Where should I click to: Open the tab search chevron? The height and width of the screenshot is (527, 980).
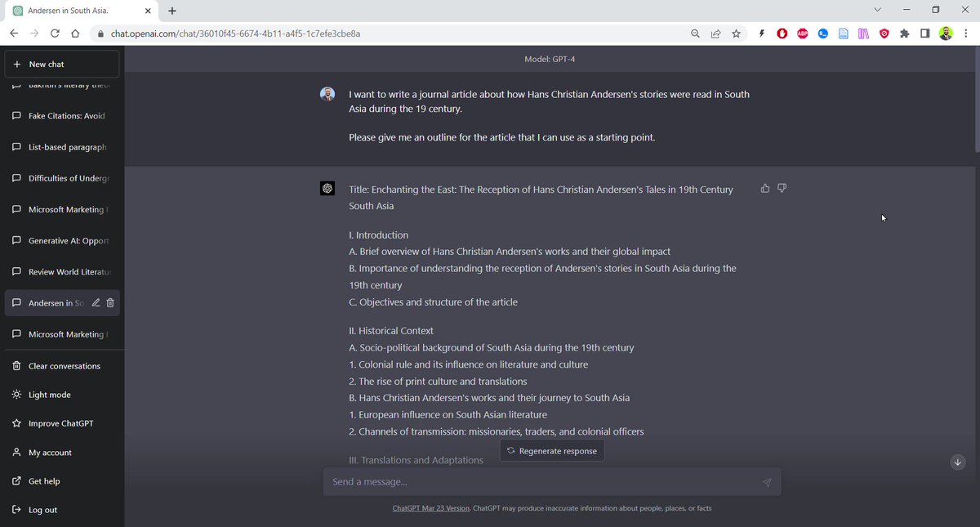click(878, 10)
